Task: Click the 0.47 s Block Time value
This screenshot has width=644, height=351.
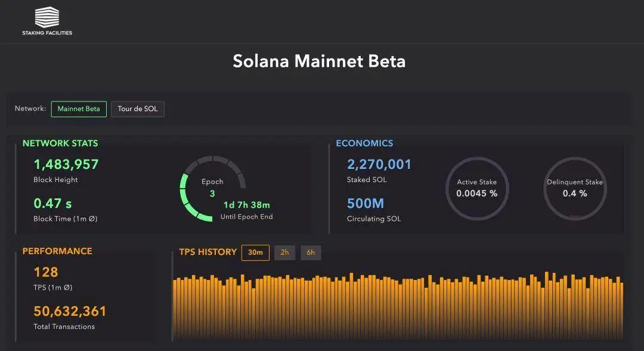Action: coord(53,204)
